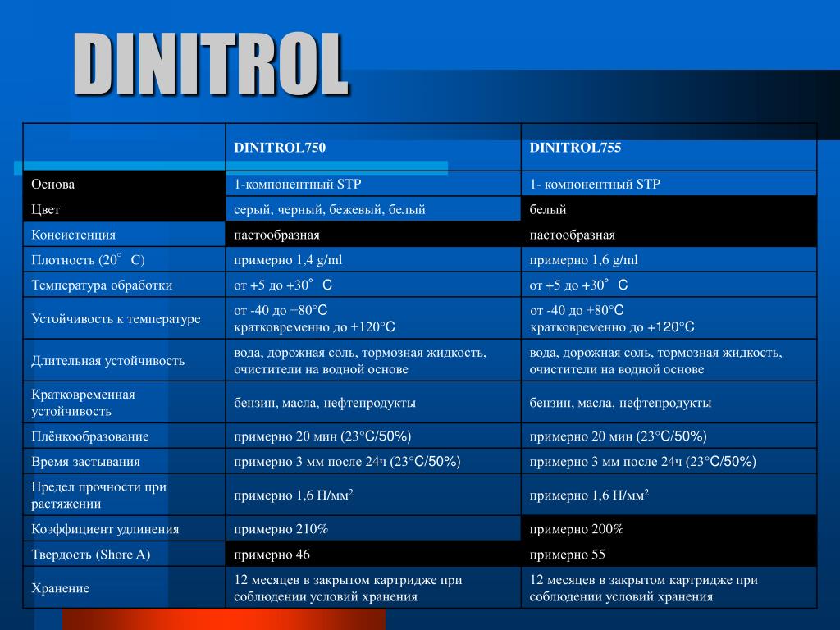This screenshot has height=630, width=840.
Task: Select 'примерно 3 мм после 24ч' under DINITROL755
Action: [x=643, y=461]
